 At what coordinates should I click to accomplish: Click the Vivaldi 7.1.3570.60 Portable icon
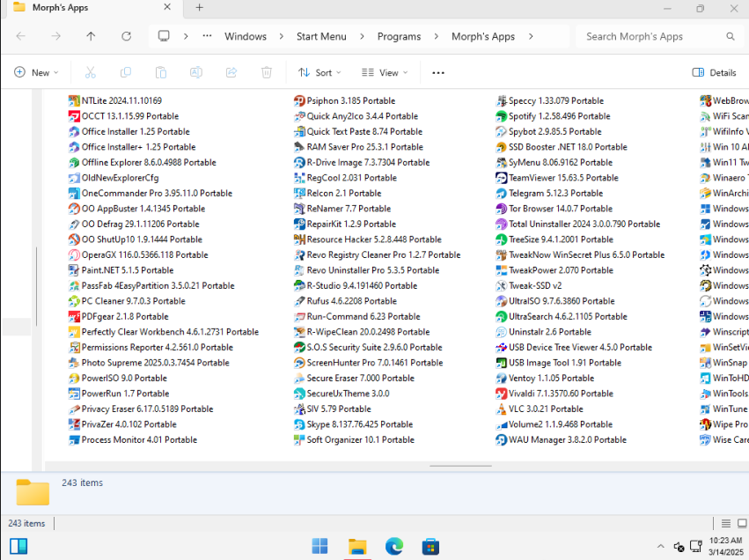click(x=501, y=394)
